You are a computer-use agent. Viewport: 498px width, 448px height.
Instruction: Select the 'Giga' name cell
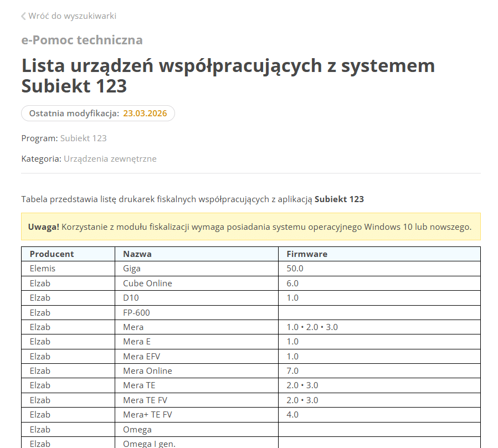point(197,269)
